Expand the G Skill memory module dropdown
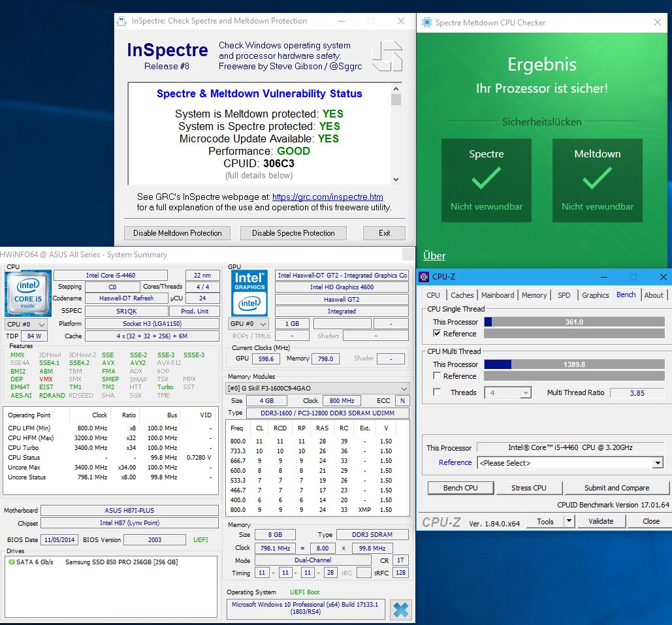 pos(317,388)
